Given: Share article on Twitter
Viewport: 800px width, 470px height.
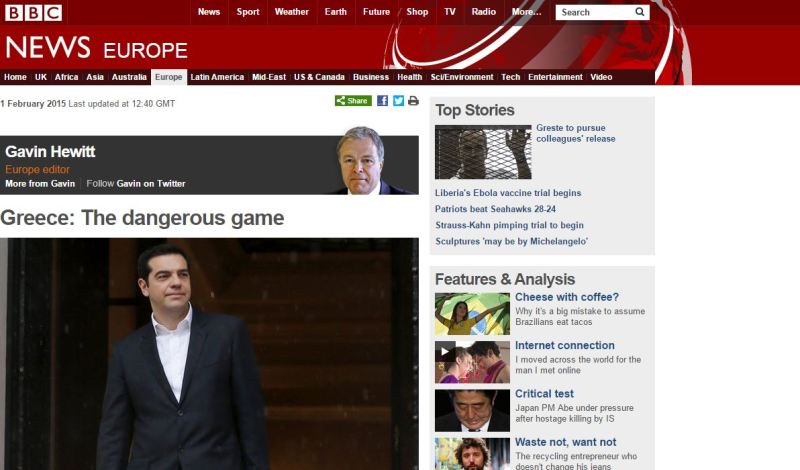Looking at the screenshot, I should click(x=398, y=101).
